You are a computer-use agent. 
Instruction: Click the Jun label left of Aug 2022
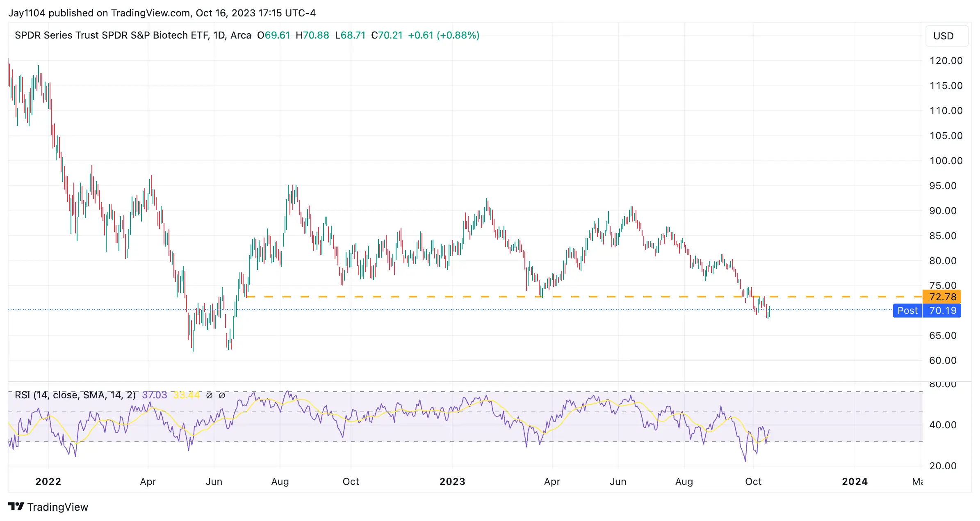(214, 482)
